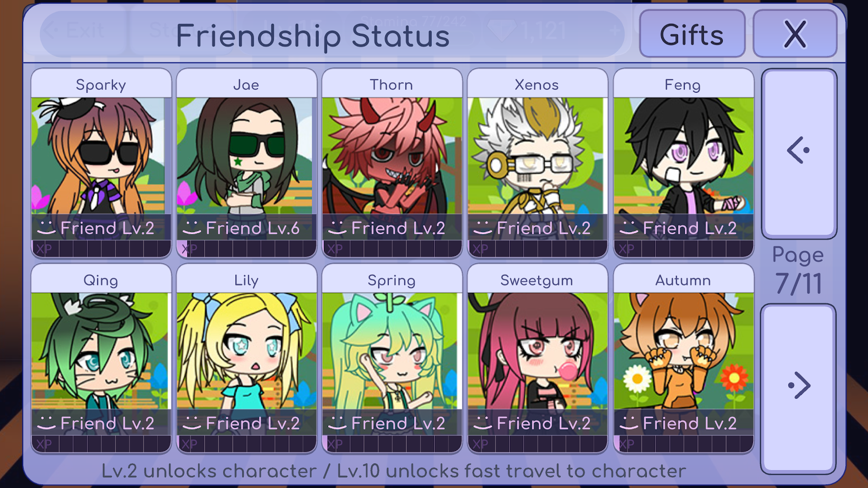The width and height of the screenshot is (868, 488).
Task: Select Jae's friendship card
Action: [x=246, y=163]
